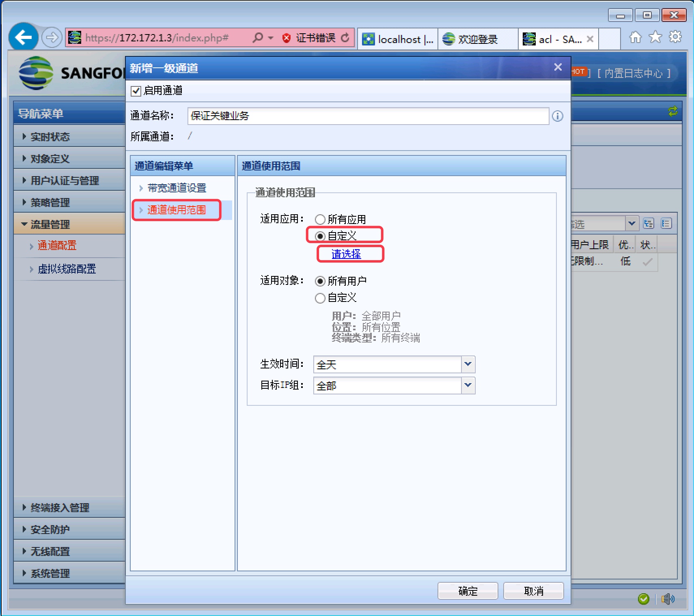Image resolution: width=694 pixels, height=616 pixels.
Task: Select 通道使用范围 in channel edit menu
Action: pyautogui.click(x=177, y=210)
